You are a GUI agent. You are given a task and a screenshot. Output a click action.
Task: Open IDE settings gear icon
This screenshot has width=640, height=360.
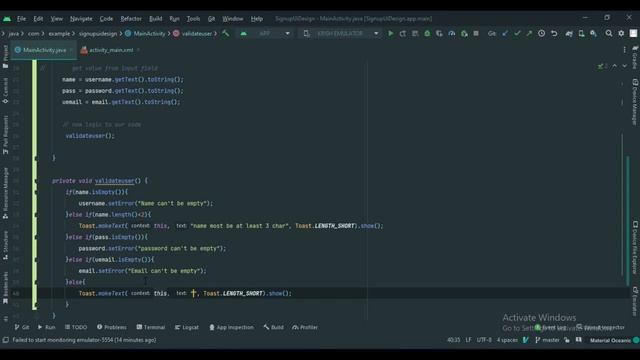pyautogui.click(x=621, y=33)
